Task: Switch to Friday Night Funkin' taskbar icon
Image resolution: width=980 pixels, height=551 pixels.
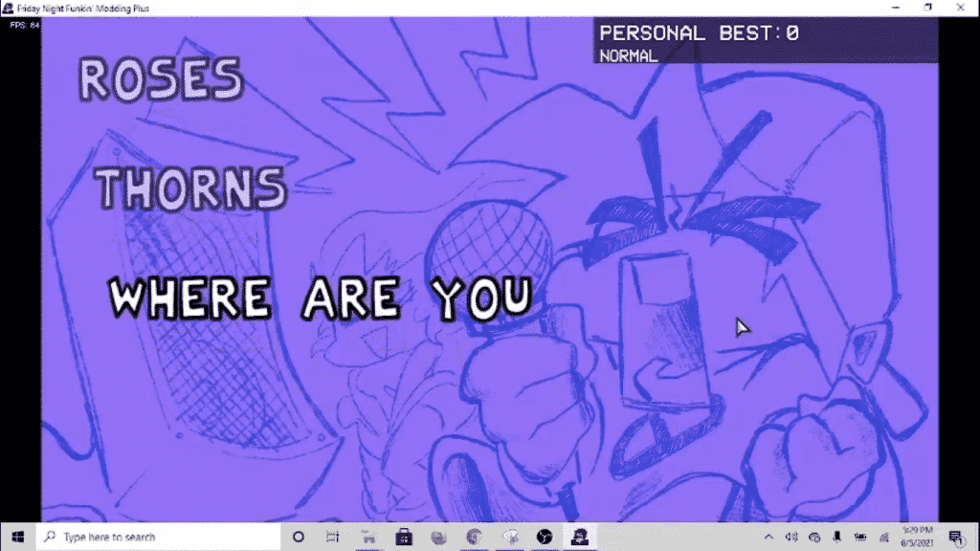Action: pos(579,537)
